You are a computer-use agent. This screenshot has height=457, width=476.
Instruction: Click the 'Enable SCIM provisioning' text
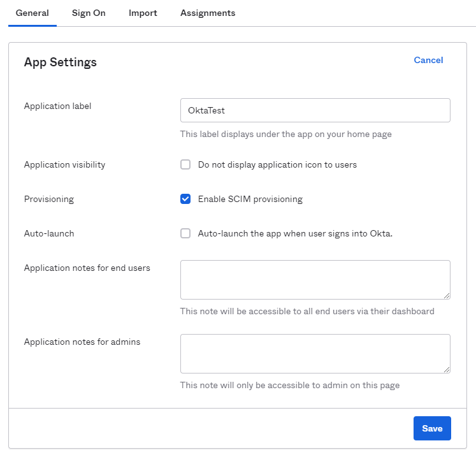pyautogui.click(x=250, y=199)
